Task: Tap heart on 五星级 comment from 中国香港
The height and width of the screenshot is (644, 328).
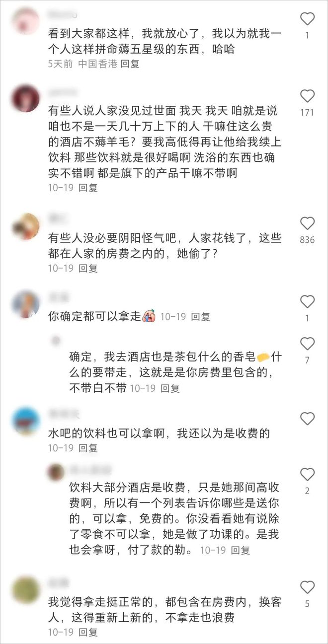Action: [x=308, y=19]
